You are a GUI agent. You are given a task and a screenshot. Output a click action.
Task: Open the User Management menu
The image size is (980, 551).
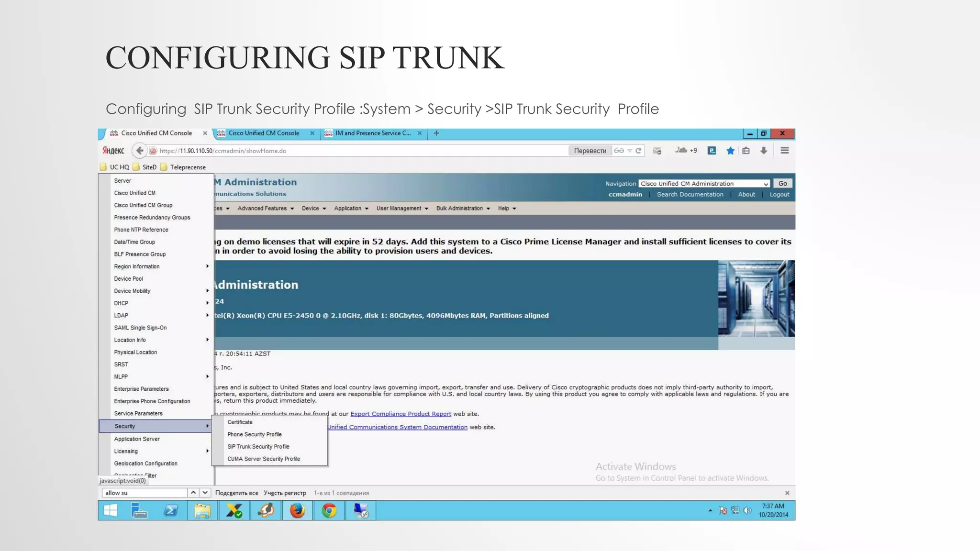(402, 209)
